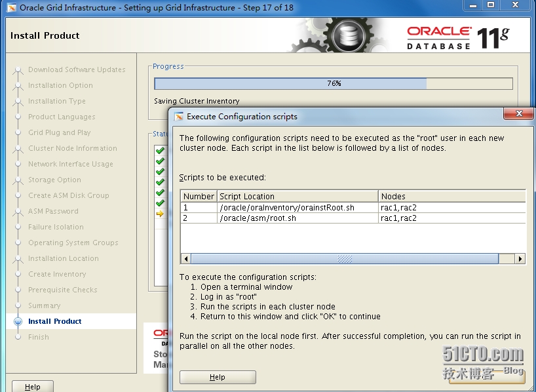Screen dimensions: 536x392
Task: Select Installation Type step
Action: click(57, 101)
